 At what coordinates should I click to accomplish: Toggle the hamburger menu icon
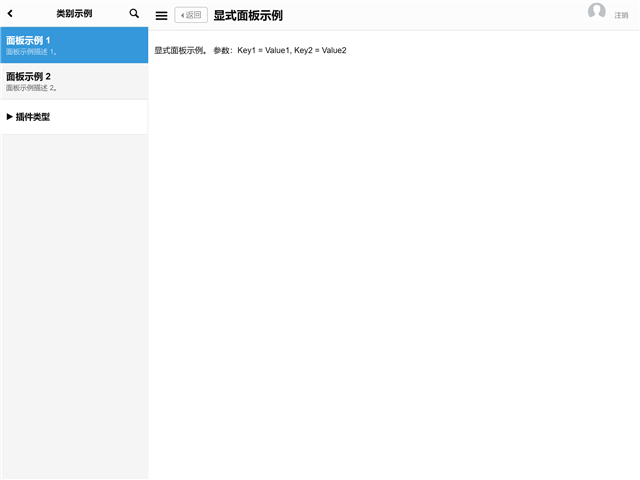pyautogui.click(x=161, y=15)
